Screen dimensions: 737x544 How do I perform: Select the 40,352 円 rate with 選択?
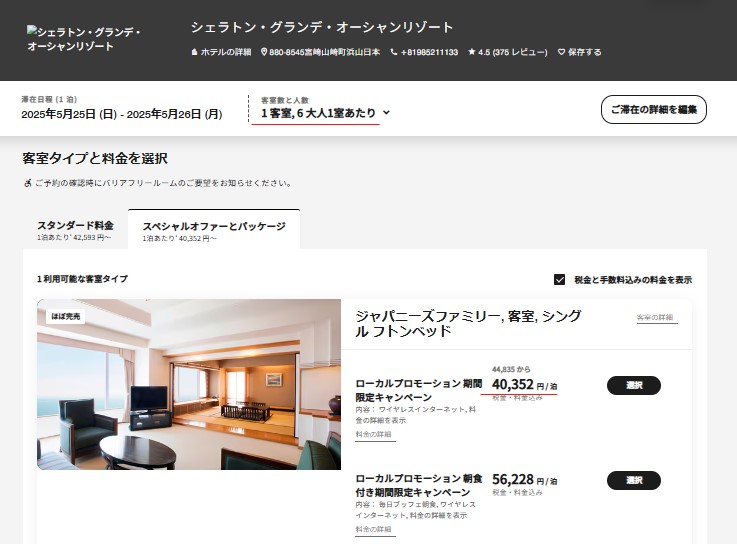pos(634,386)
